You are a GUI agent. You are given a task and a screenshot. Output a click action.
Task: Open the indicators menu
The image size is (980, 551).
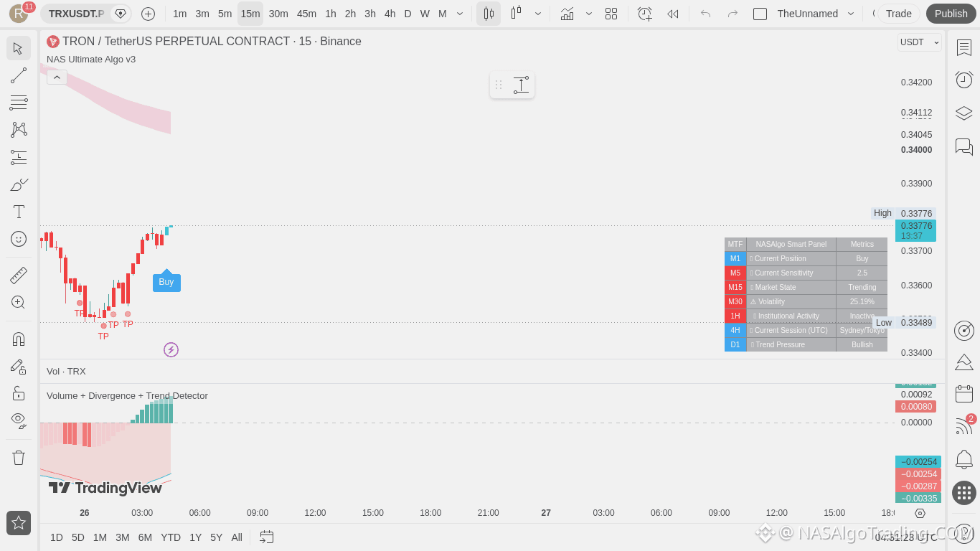tap(567, 14)
